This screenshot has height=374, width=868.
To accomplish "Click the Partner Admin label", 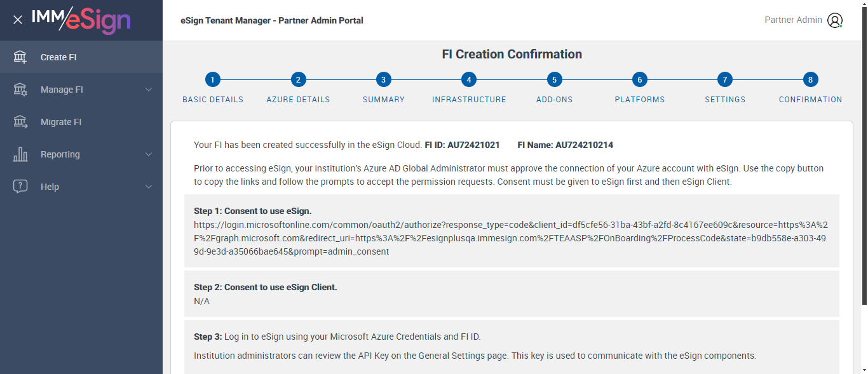I will click(x=793, y=20).
